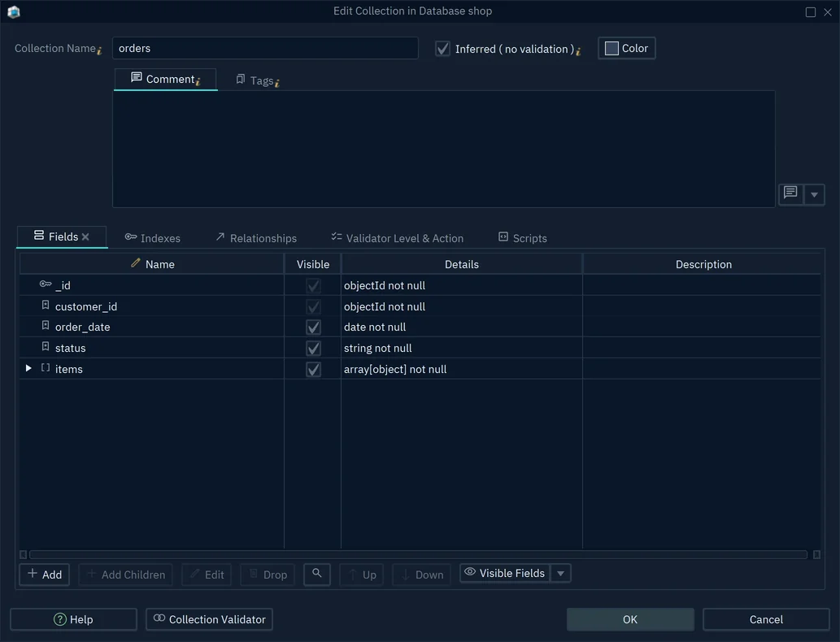Click the key icon of _id field
The width and height of the screenshot is (840, 642).
coord(46,284)
